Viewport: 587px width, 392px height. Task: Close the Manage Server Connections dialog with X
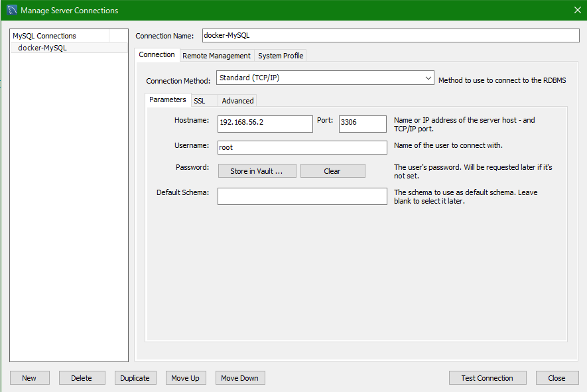click(577, 10)
